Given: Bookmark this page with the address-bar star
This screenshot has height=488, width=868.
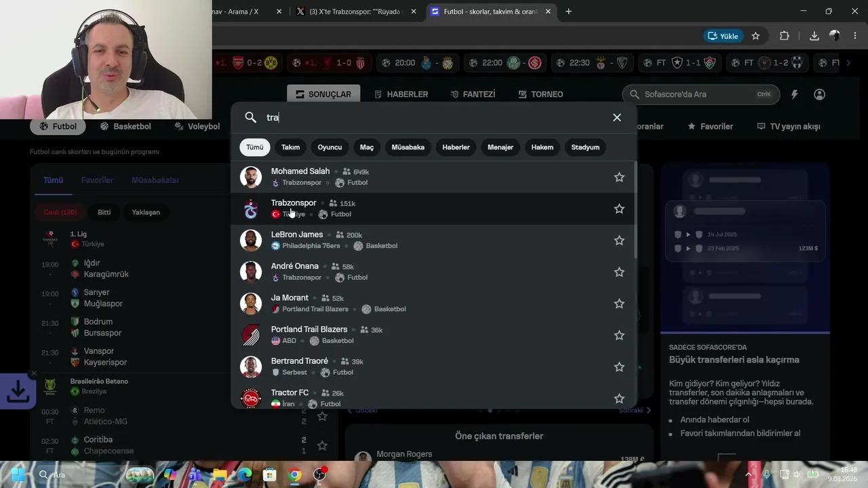Looking at the screenshot, I should coord(755,36).
